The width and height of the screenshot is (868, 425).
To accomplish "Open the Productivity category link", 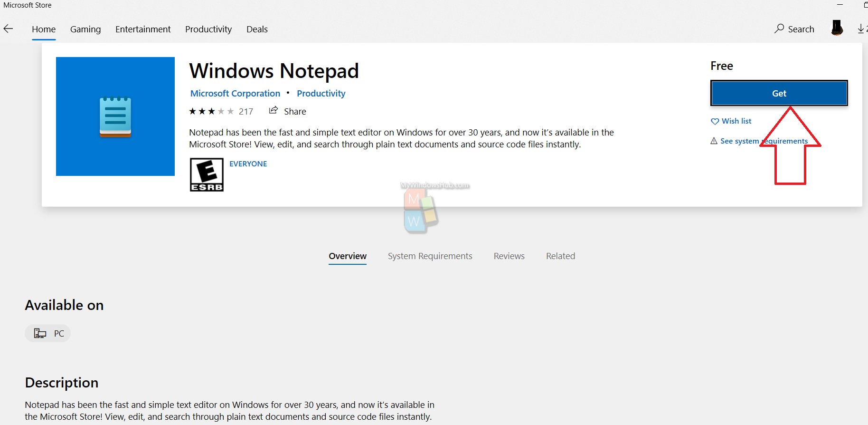I will (321, 93).
